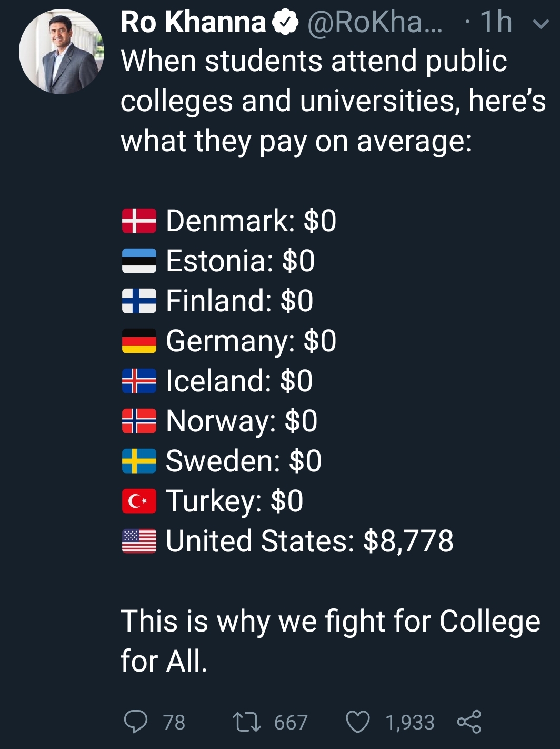Click the retweet icon
The width and height of the screenshot is (560, 749).
[246, 722]
